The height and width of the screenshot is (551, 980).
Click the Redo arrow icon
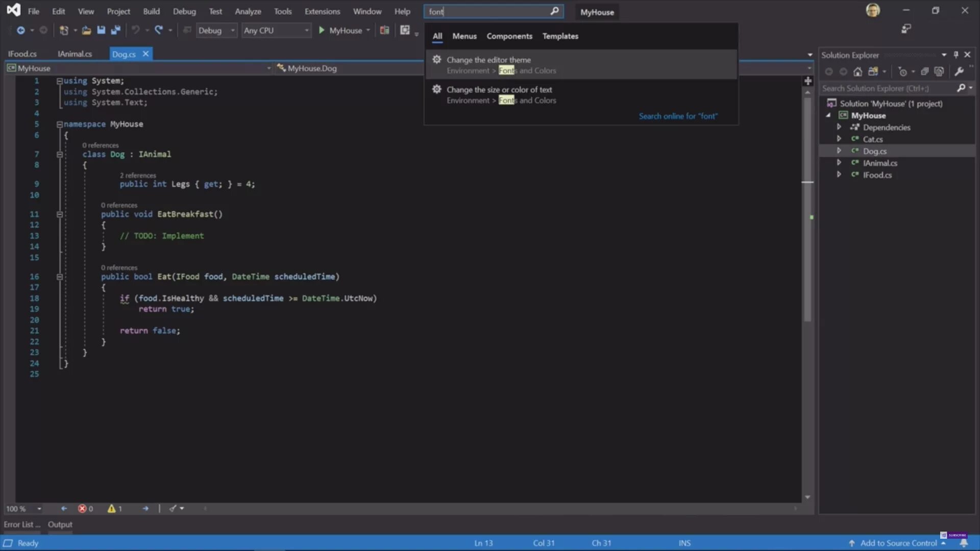[159, 30]
